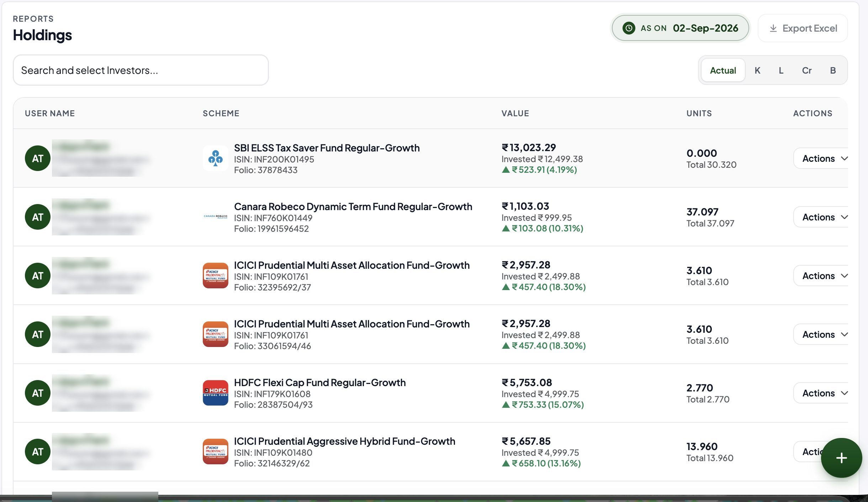The height and width of the screenshot is (502, 868).
Task: Click the UNITS column header
Action: pos(699,113)
